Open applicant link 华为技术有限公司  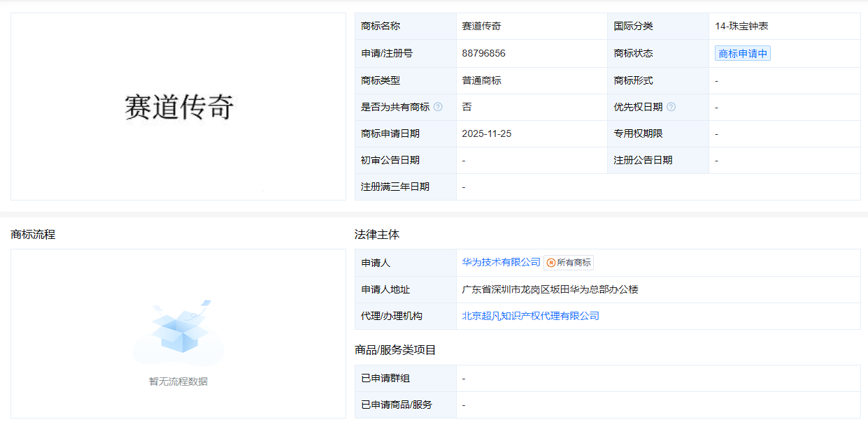[x=501, y=262]
